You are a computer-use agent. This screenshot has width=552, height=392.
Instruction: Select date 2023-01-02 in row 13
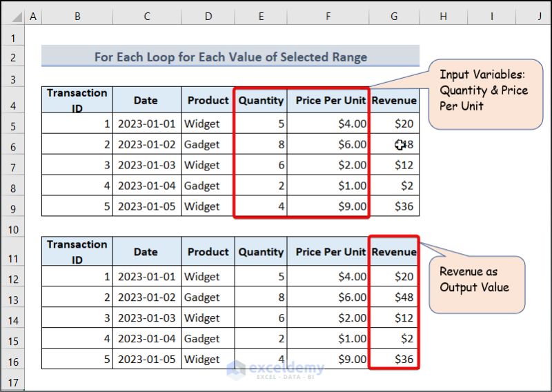(x=147, y=297)
